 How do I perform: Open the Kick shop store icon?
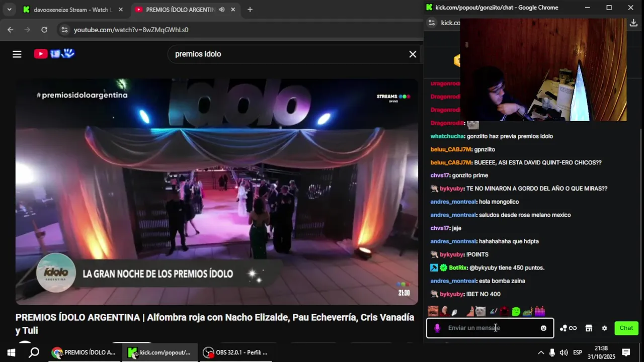coord(589,328)
